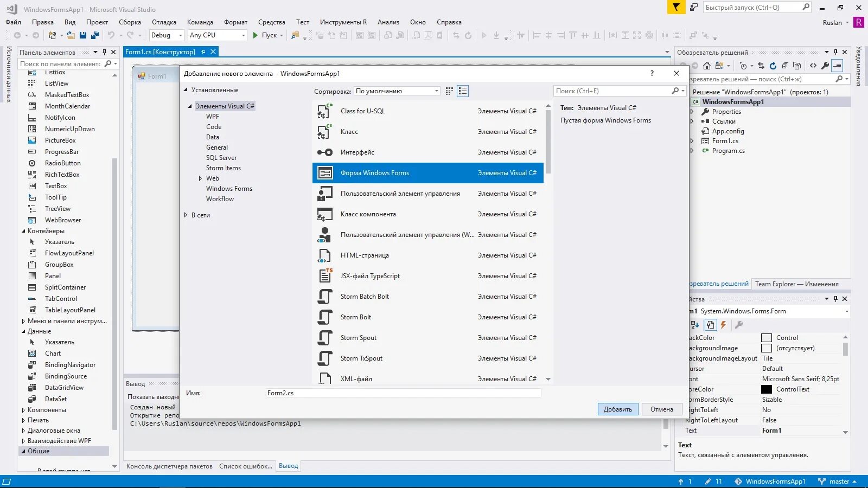Click the Имя filename input field
The image size is (868, 488).
(x=403, y=393)
